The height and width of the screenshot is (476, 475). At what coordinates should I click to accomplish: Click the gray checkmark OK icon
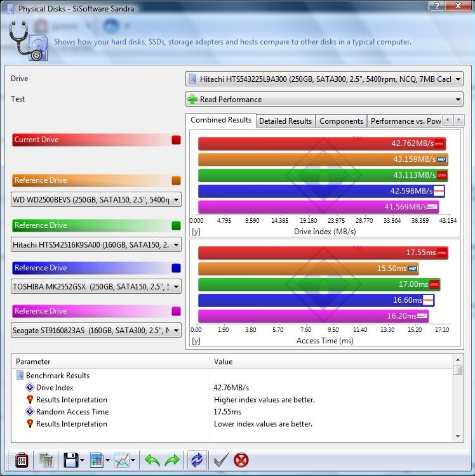221,460
